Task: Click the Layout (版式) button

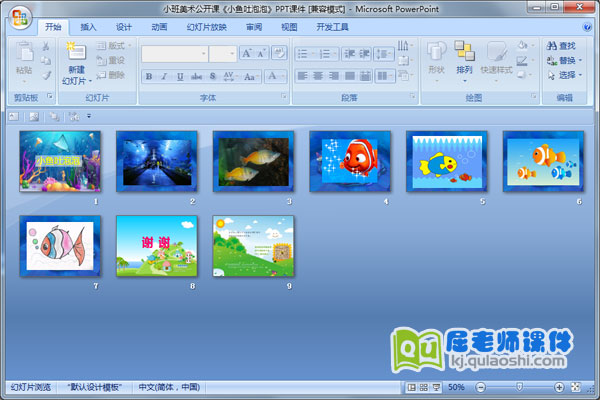Action: (114, 46)
